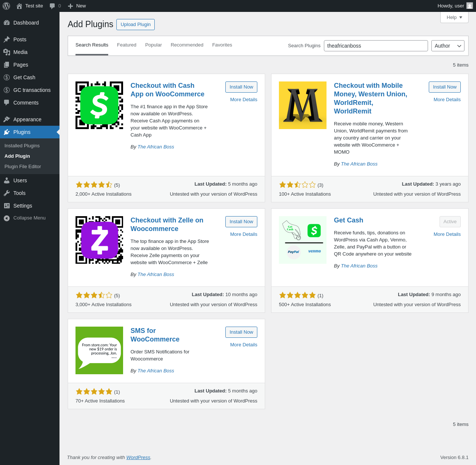Install Checkout with Zelle plugin
476x465 pixels.
click(x=241, y=222)
